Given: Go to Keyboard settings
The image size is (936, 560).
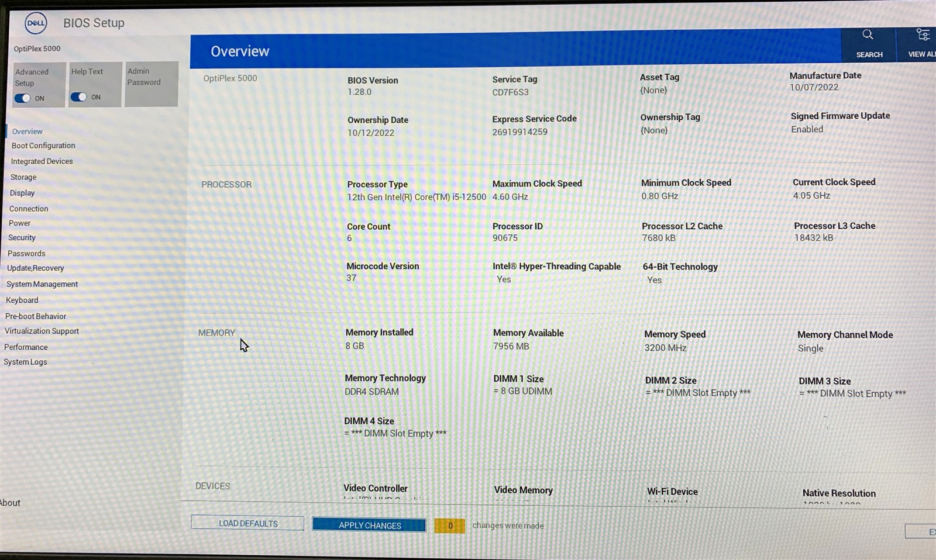Looking at the screenshot, I should click(x=22, y=300).
